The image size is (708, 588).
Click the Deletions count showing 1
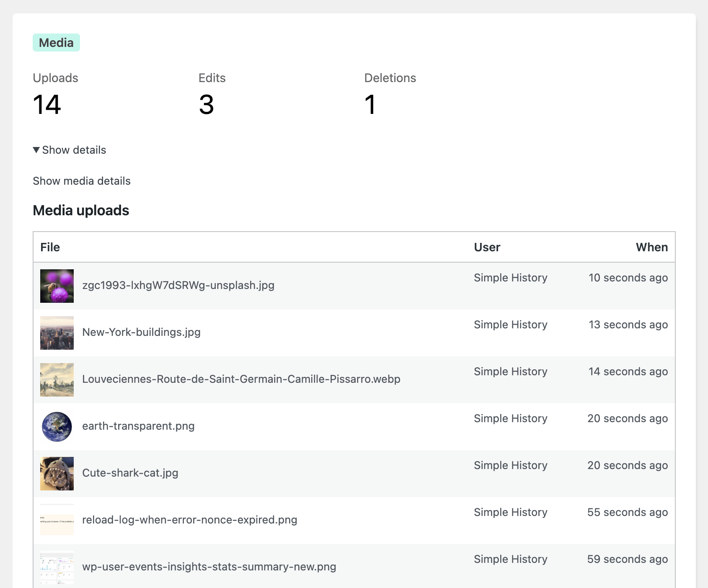[370, 105]
